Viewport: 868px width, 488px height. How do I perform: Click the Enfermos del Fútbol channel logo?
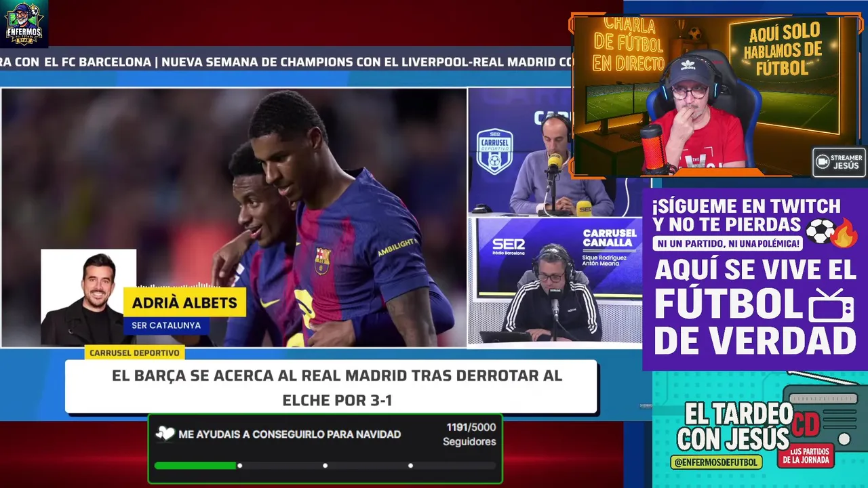pos(25,24)
